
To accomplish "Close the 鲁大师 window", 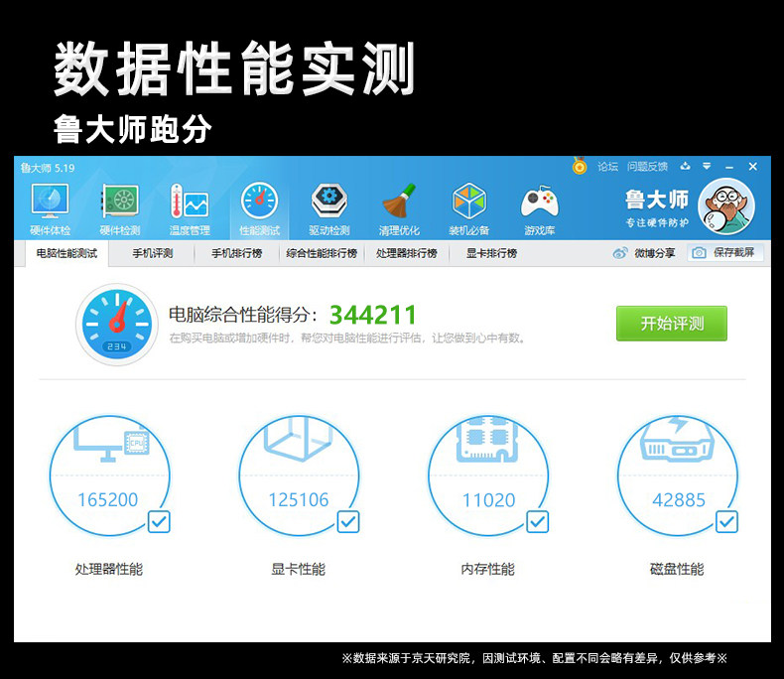I will (752, 167).
